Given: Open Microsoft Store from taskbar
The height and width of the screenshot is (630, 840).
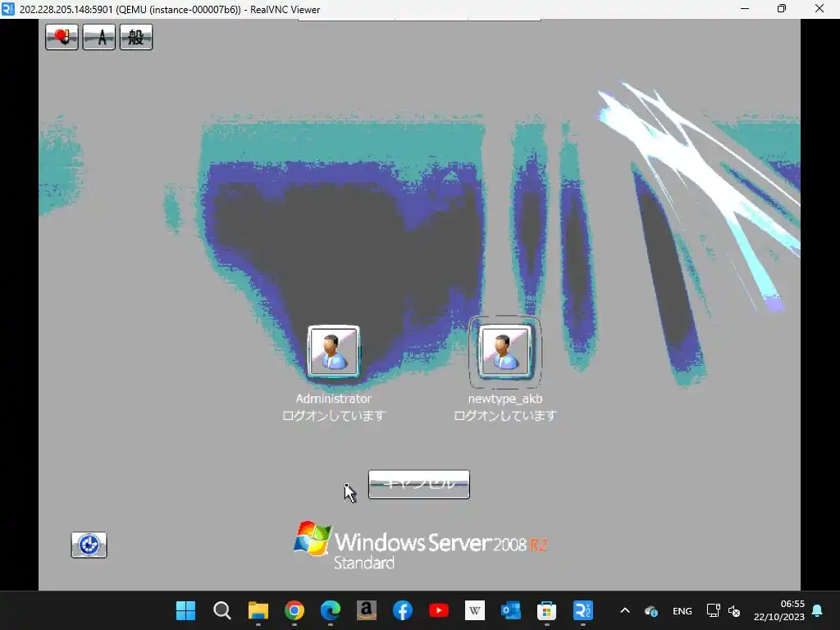Looking at the screenshot, I should pyautogui.click(x=547, y=610).
